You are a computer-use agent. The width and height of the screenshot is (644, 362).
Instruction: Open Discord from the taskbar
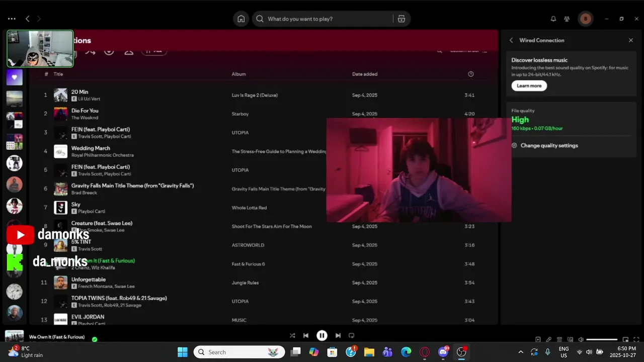pos(443,352)
